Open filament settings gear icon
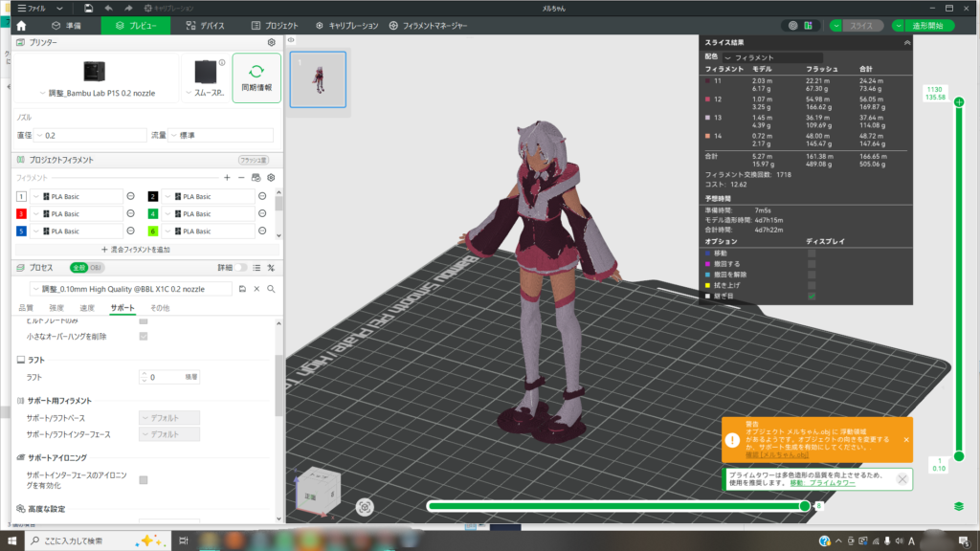The height and width of the screenshot is (551, 980). pos(271,177)
